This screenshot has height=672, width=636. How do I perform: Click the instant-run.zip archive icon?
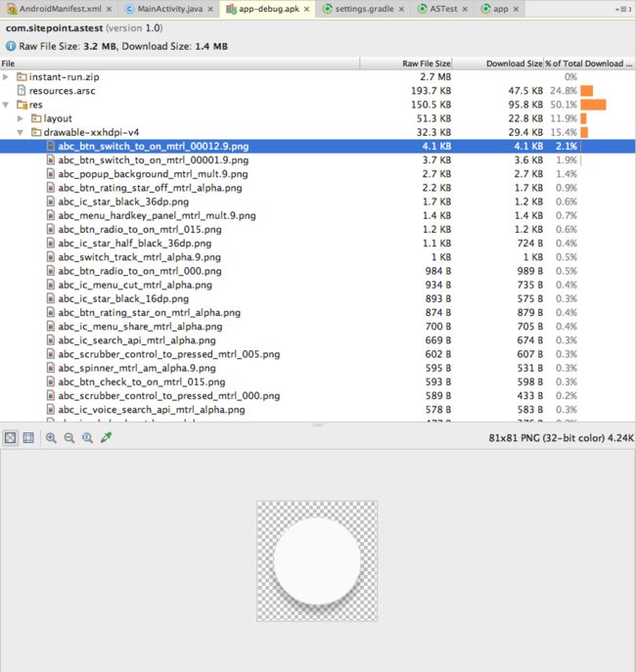coord(22,77)
